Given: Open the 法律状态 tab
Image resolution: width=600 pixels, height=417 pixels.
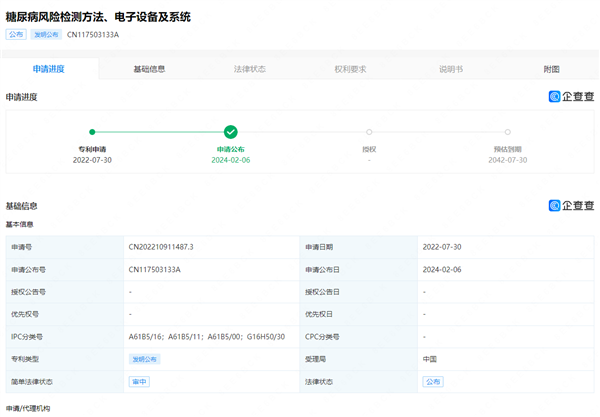Looking at the screenshot, I should [x=250, y=69].
